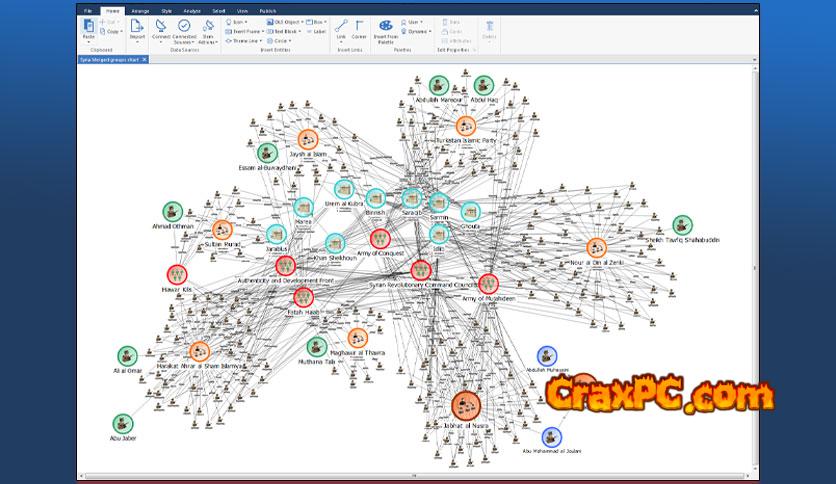Select the Ali al Omar person node
Image resolution: width=836 pixels, height=484 pixels.
(x=127, y=356)
